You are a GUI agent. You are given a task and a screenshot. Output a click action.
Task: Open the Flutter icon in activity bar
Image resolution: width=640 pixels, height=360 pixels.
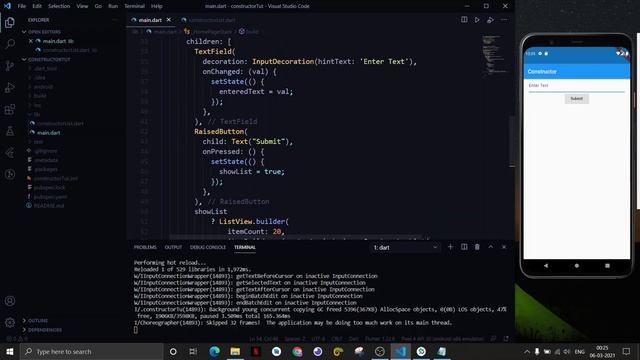10,153
